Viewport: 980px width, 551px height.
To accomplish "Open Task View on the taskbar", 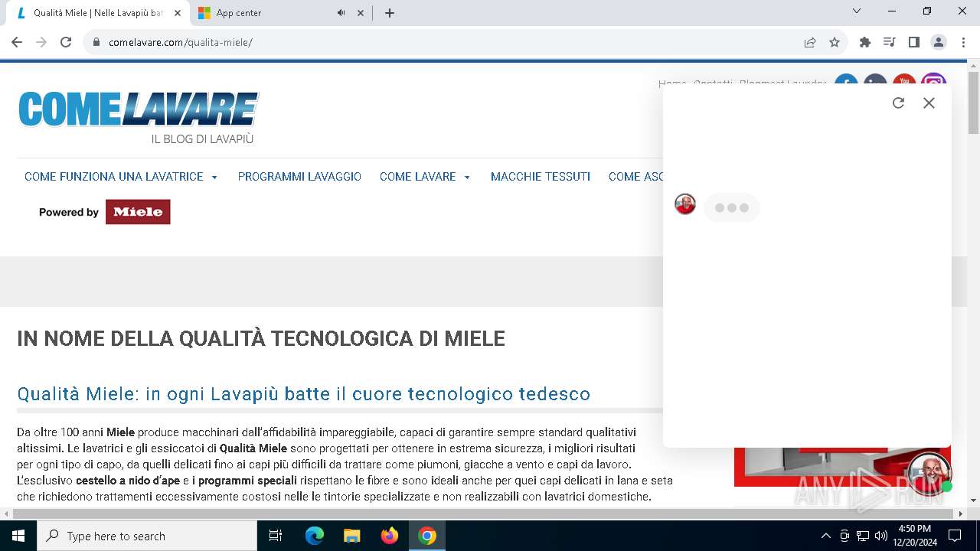I will (276, 536).
